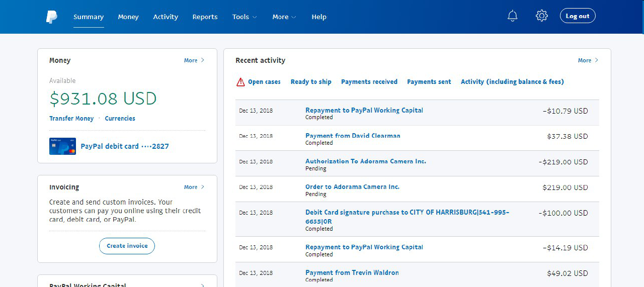Open More in the Money panel
The width and height of the screenshot is (644, 287).
tap(194, 60)
